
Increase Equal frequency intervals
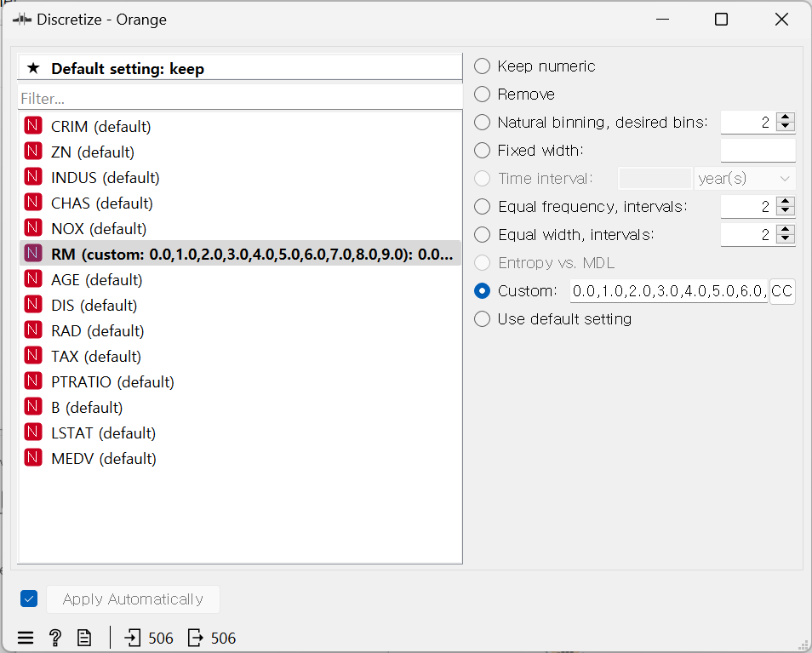785,202
